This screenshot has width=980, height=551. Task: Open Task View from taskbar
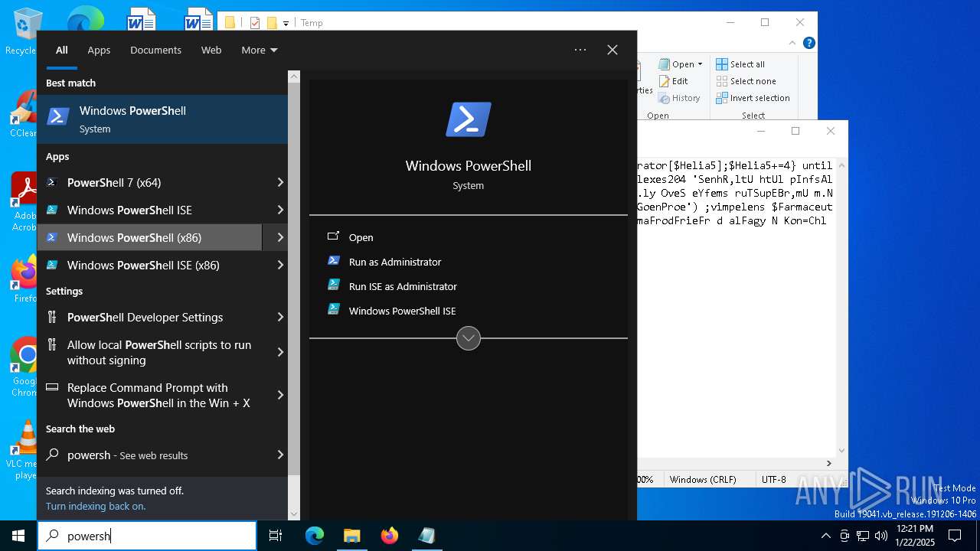[x=276, y=536]
